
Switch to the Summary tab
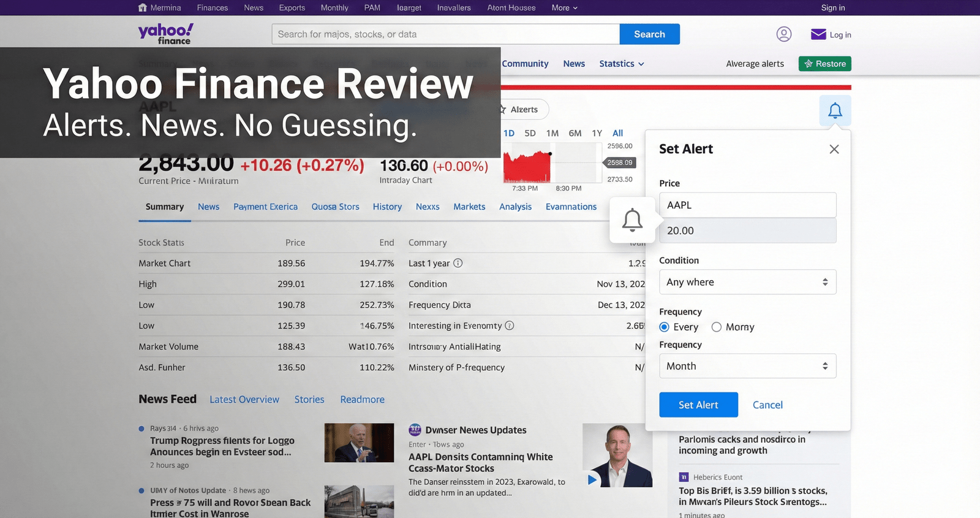tap(165, 207)
